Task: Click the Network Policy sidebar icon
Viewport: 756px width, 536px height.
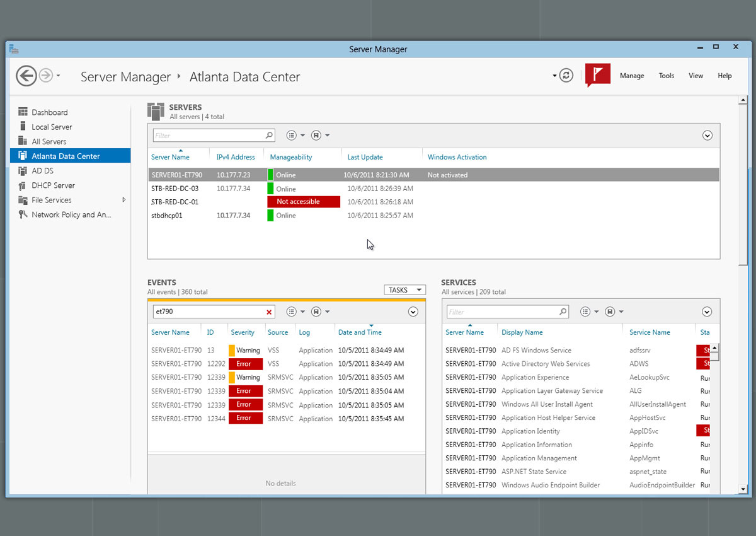Action: click(x=23, y=214)
